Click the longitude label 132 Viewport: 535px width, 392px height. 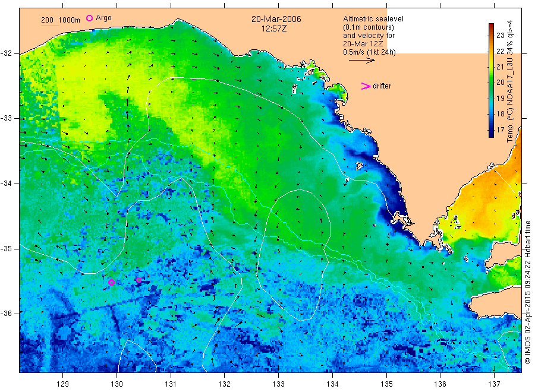[225, 384]
